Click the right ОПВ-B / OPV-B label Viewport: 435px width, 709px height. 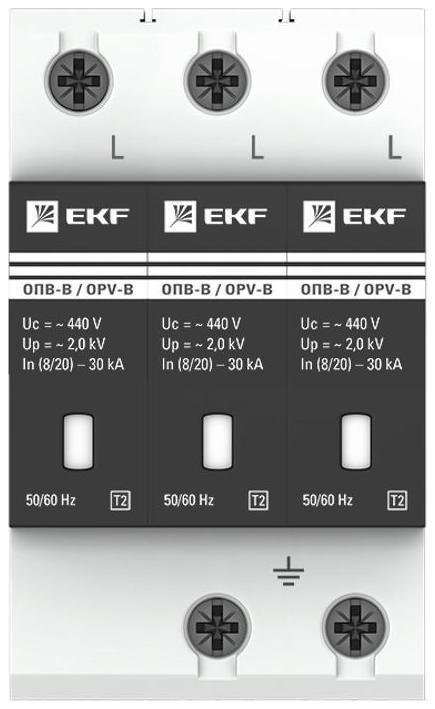(356, 289)
